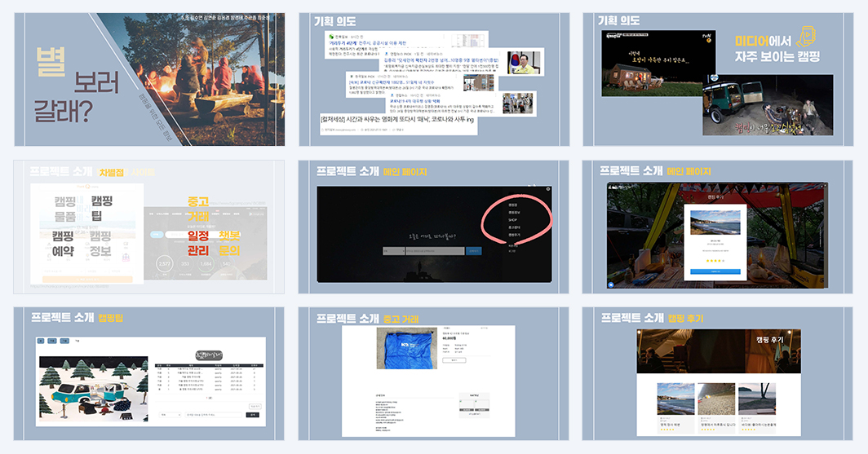This screenshot has height=454, width=868.
Task: Click the star rating in review popup
Action: (x=715, y=261)
